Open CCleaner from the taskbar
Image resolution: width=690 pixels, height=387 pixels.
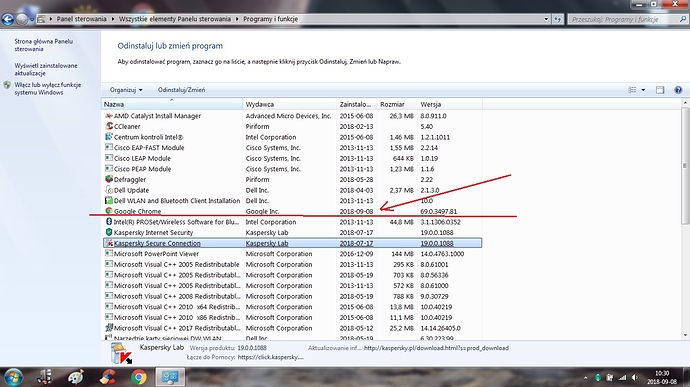pos(107,377)
